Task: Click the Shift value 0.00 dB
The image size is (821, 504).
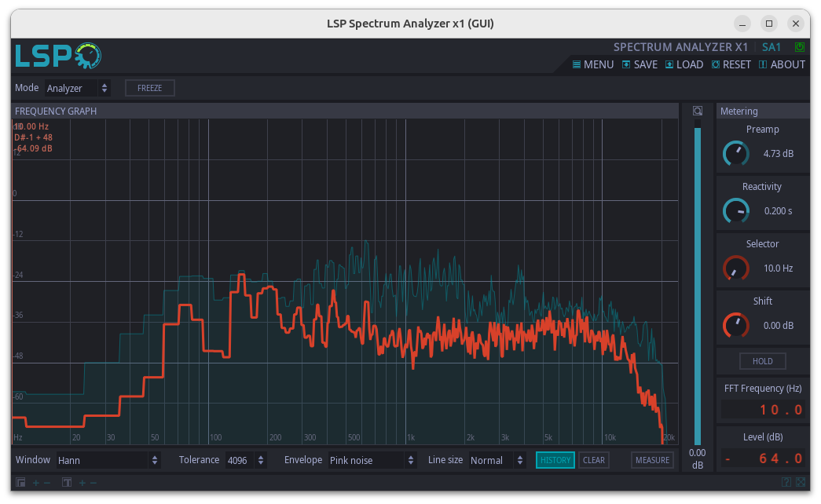Action: [x=778, y=326]
